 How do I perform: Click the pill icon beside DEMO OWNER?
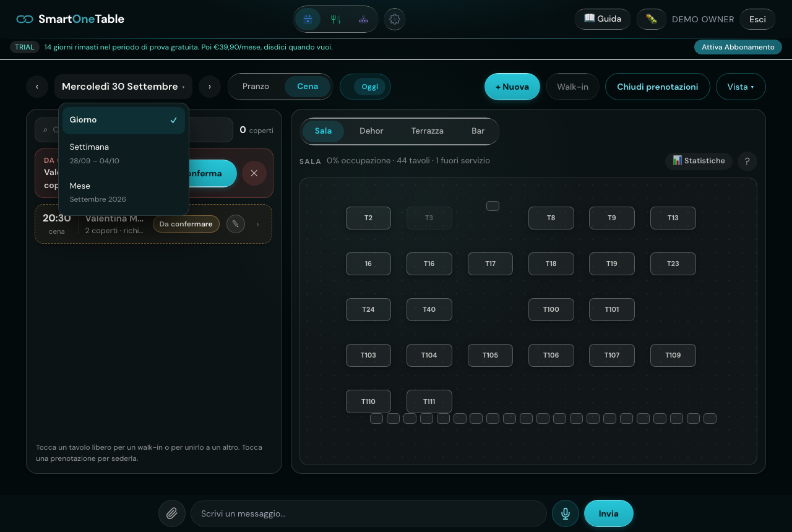[651, 19]
